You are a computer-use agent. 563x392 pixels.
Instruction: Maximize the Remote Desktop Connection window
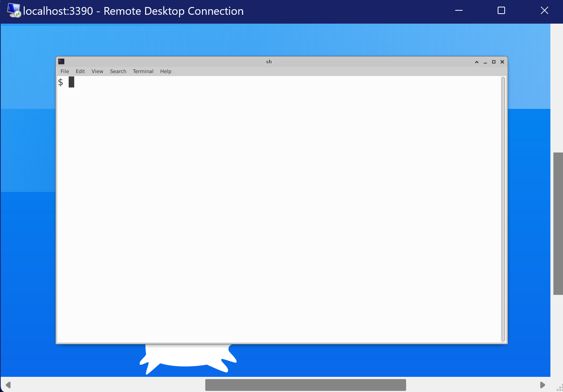pos(501,11)
